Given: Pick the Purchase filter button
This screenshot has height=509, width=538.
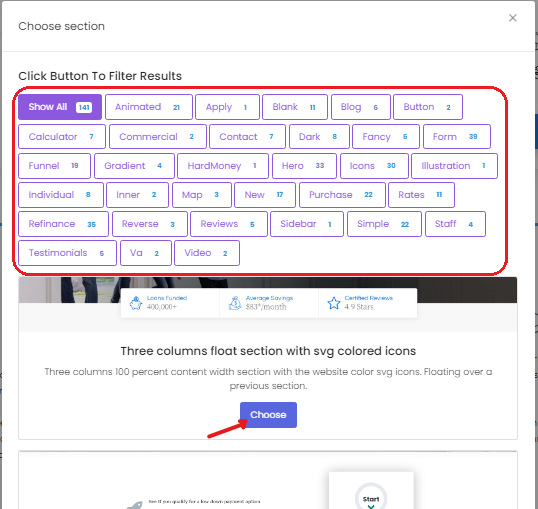Looking at the screenshot, I should click(x=342, y=195).
